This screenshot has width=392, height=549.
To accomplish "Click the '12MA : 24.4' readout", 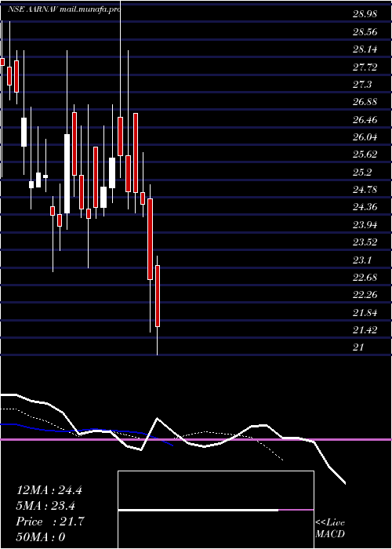I will pyautogui.click(x=49, y=490).
